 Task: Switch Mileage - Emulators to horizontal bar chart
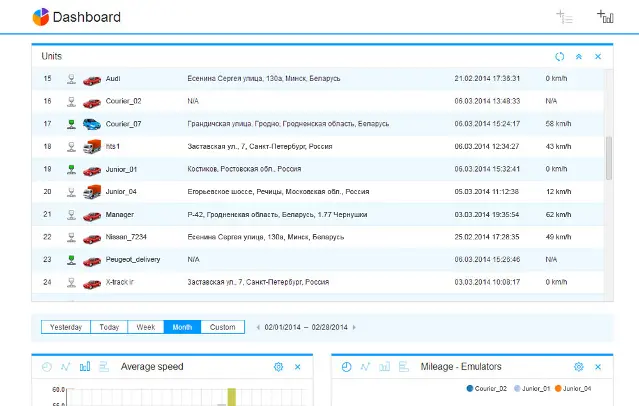click(x=403, y=367)
